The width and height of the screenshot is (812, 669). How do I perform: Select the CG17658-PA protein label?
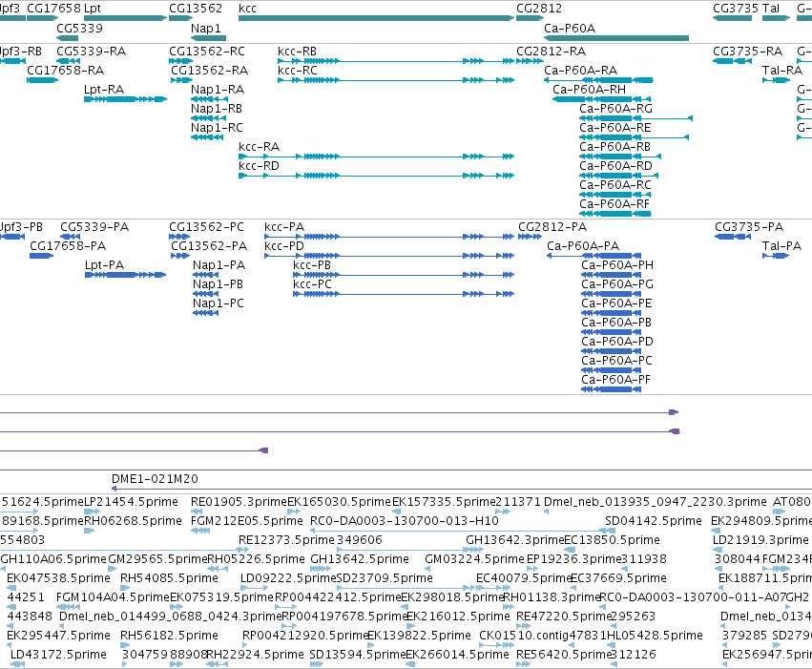68,246
